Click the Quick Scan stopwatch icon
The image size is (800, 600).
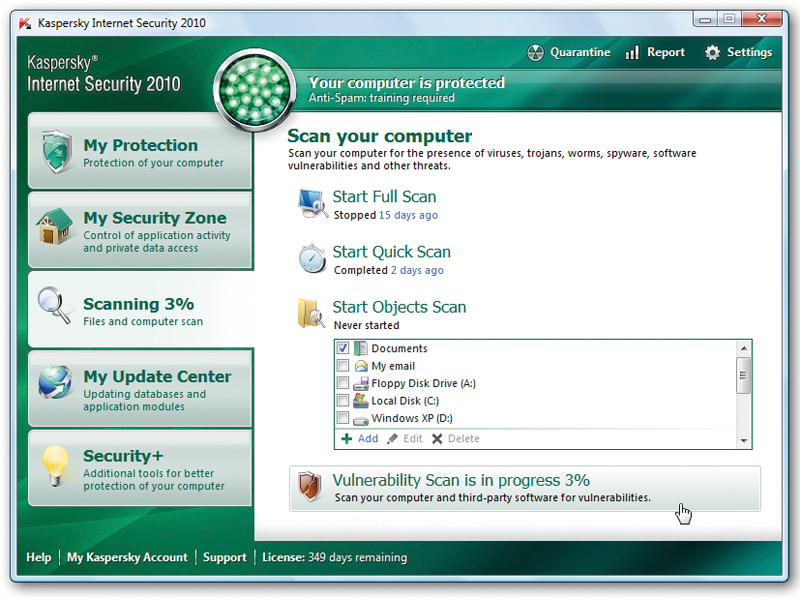[312, 259]
